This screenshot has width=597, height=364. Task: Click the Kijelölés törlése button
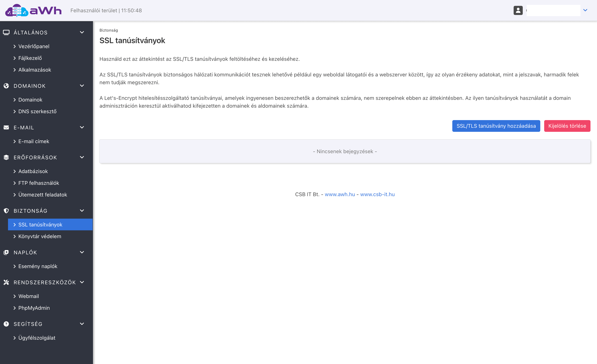pos(567,126)
